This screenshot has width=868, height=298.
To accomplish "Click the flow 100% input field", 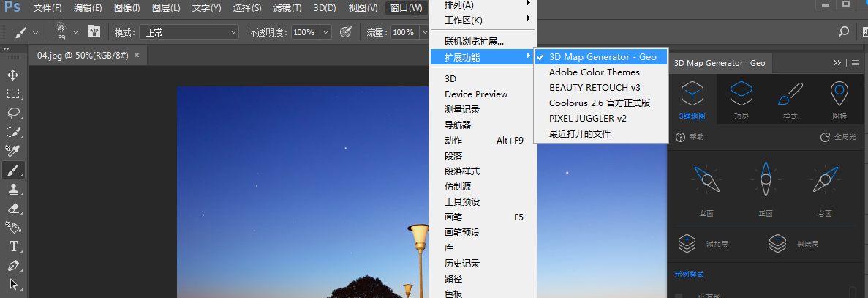I will coord(404,33).
